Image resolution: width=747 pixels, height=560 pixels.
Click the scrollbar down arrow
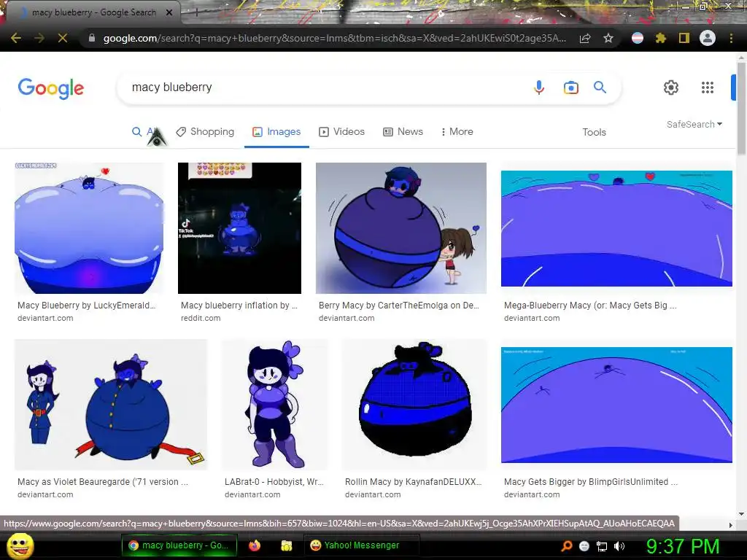[x=741, y=514]
